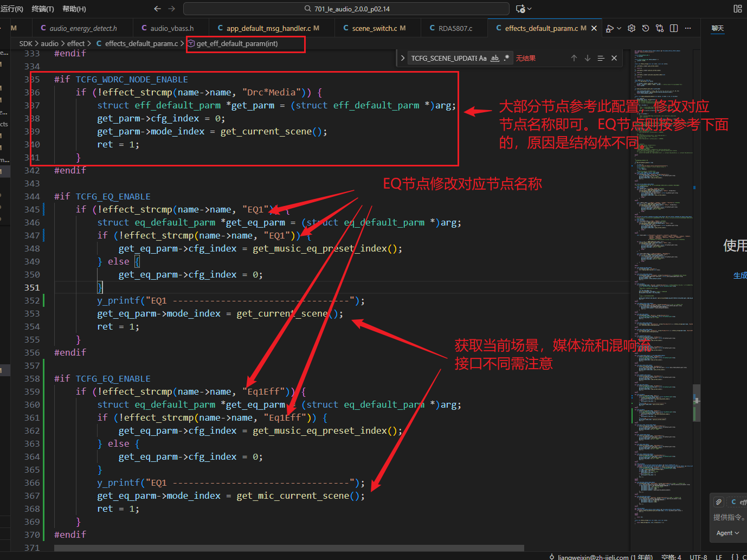Open the 运行(R) menu

(11, 9)
